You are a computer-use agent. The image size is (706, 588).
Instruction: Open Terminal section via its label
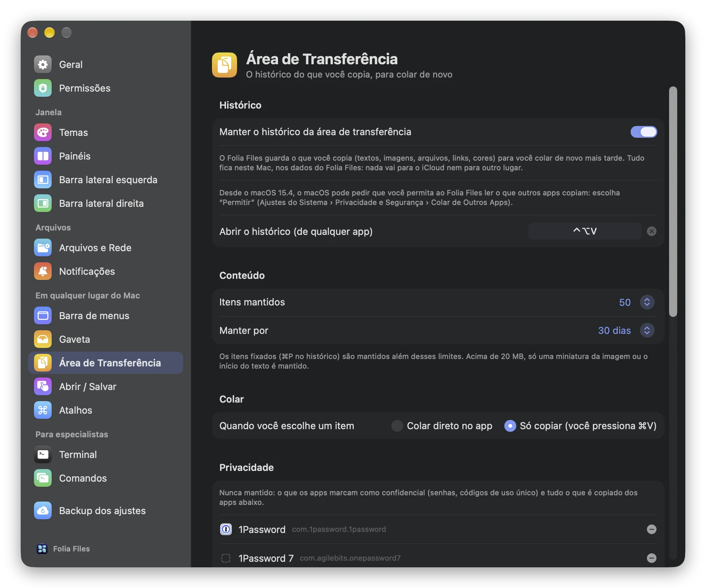tap(78, 455)
